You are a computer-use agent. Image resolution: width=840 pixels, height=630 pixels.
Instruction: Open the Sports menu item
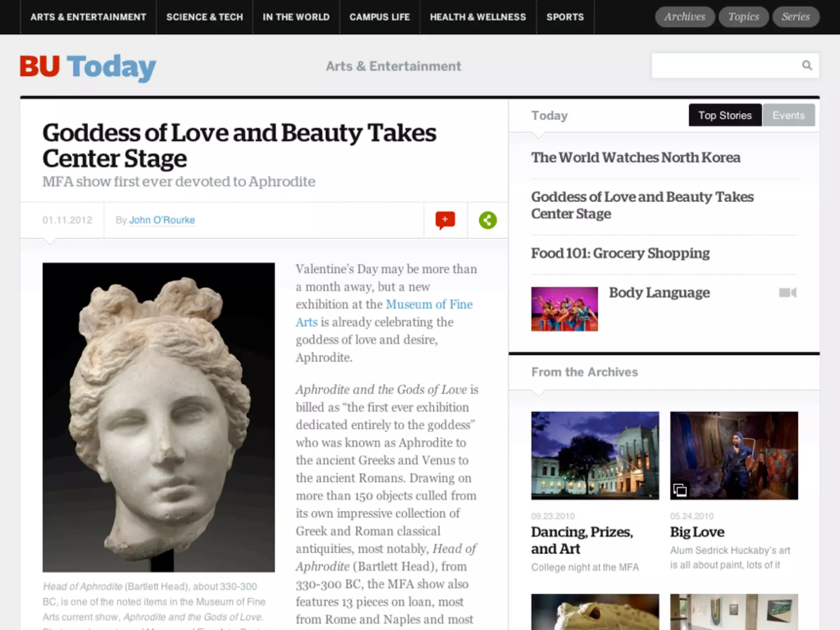(565, 17)
